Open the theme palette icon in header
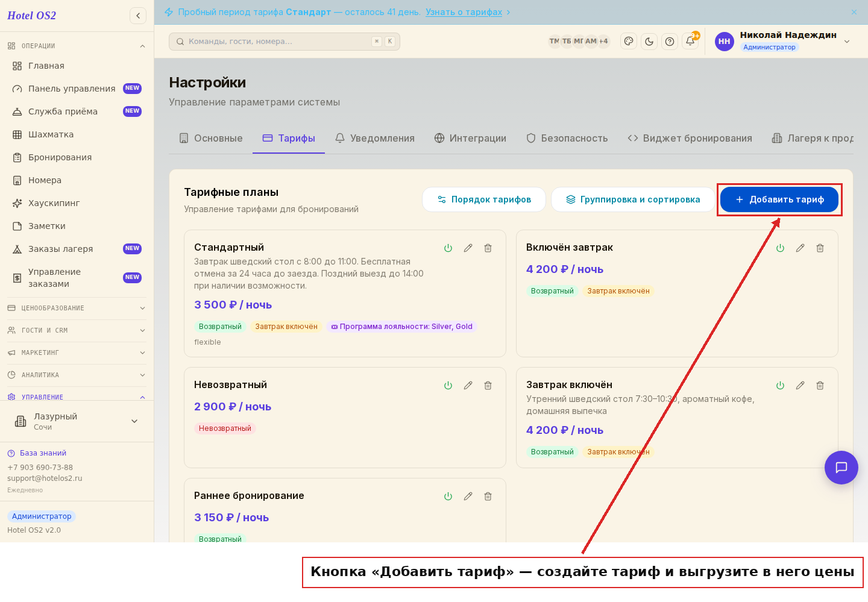This screenshot has height=602, width=868. [629, 42]
